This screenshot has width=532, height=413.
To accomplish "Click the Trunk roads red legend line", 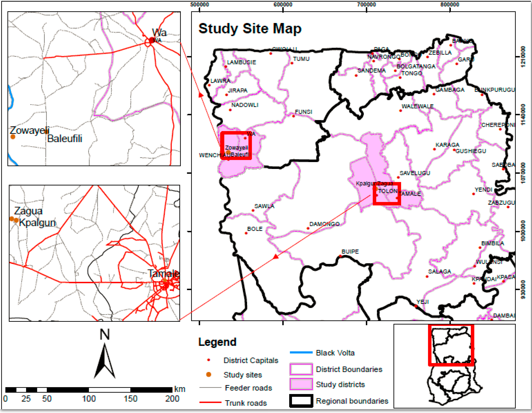I will [210, 402].
